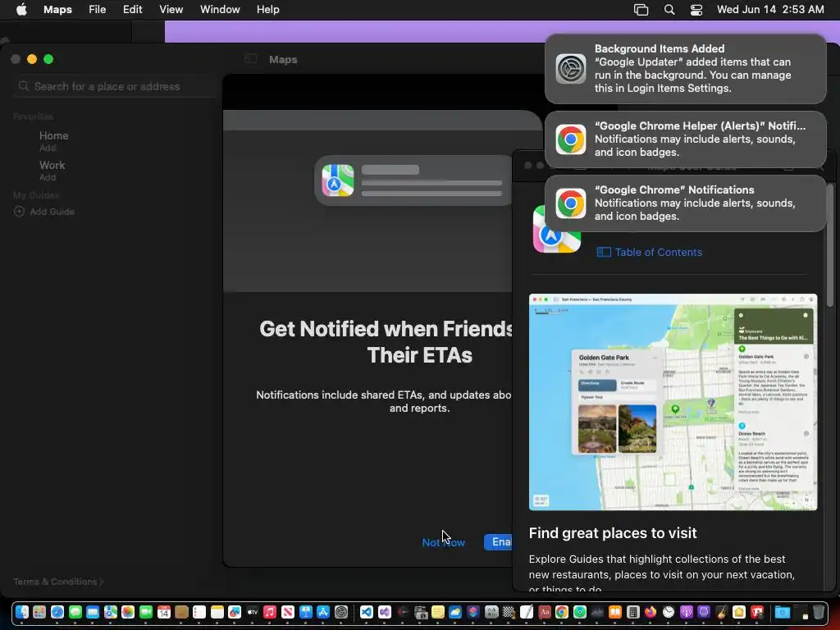The width and height of the screenshot is (840, 630).
Task: Open Chess from the Dock
Action: pos(509,612)
